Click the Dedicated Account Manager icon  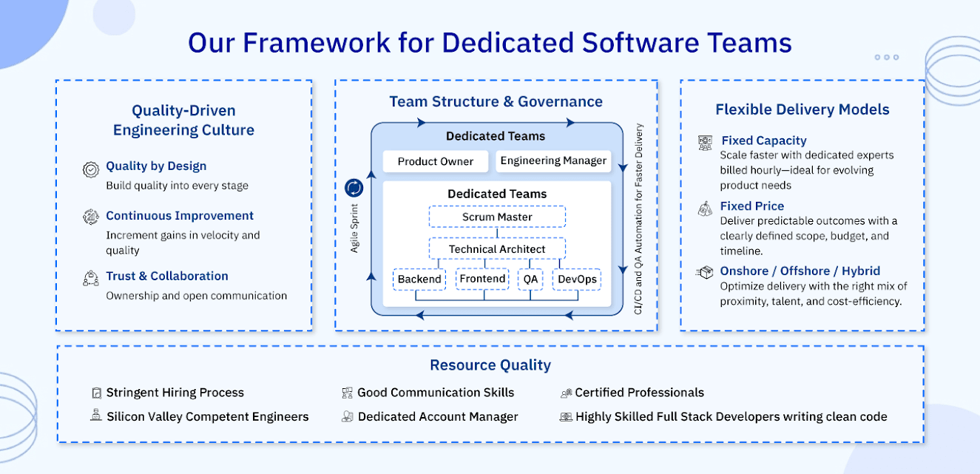pos(347,416)
